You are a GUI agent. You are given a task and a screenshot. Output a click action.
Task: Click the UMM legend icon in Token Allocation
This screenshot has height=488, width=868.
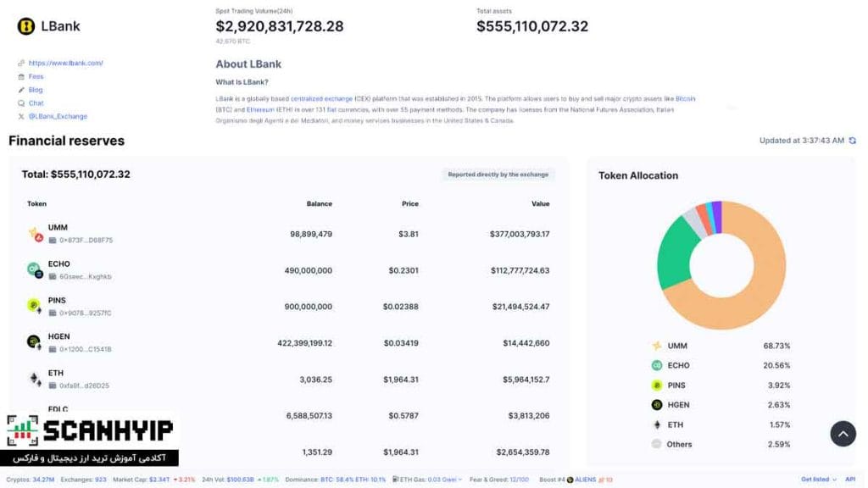pyautogui.click(x=657, y=346)
